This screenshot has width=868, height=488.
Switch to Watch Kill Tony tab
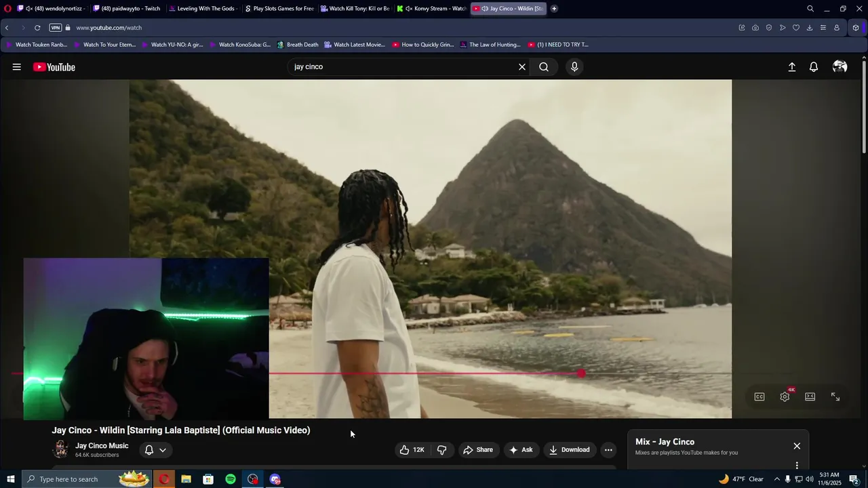(355, 9)
